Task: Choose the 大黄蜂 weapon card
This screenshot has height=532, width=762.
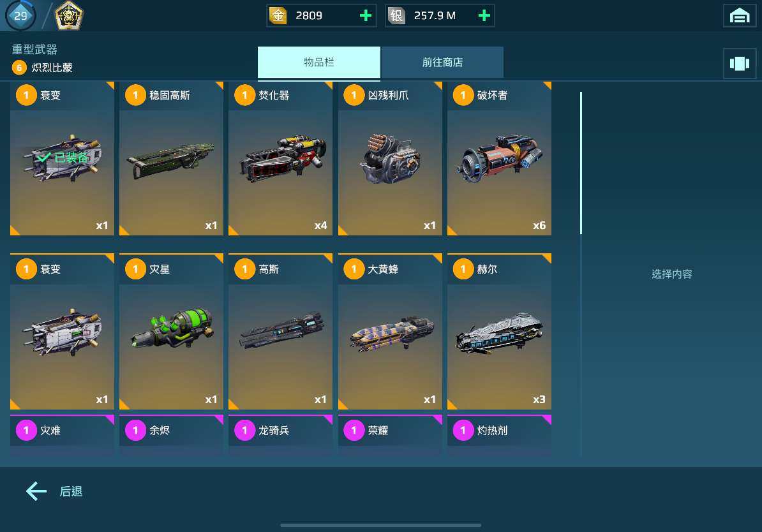Action: click(390, 331)
